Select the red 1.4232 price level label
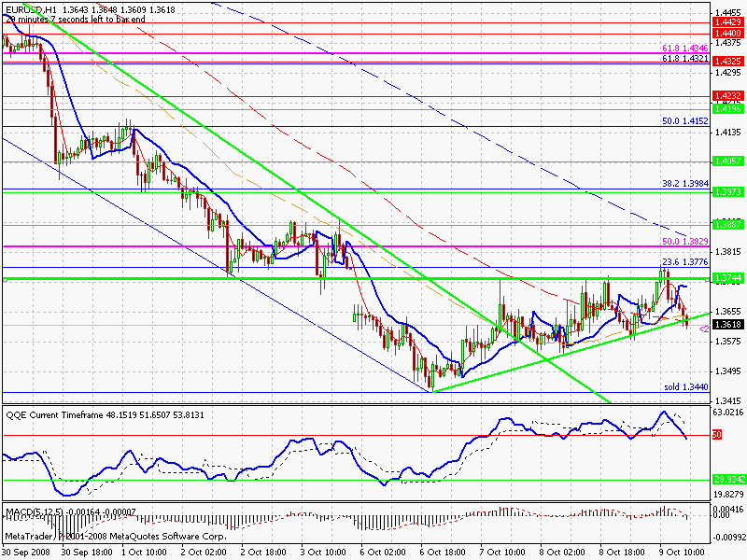The height and width of the screenshot is (560, 747). (x=728, y=96)
